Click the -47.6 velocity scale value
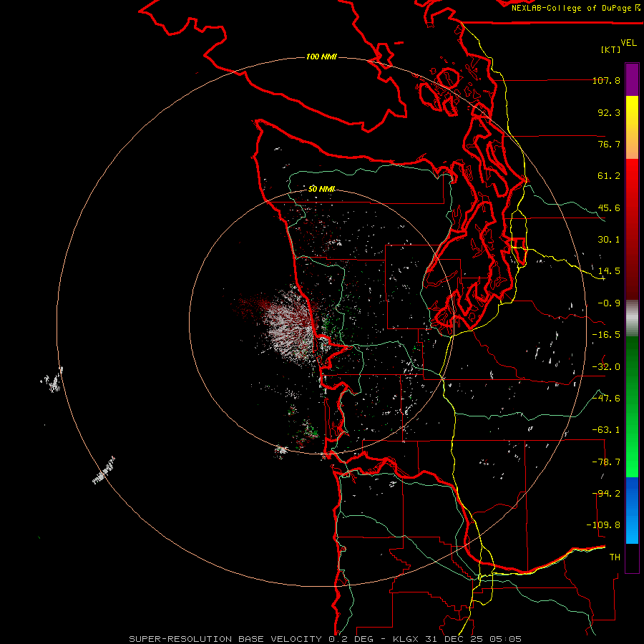644x644 pixels. click(x=606, y=399)
